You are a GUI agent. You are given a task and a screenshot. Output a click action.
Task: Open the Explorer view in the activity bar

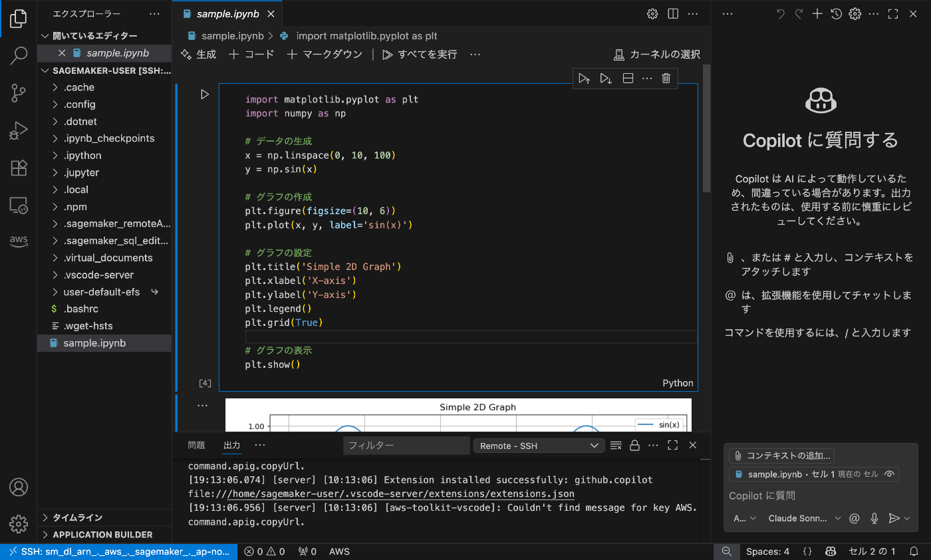click(x=19, y=19)
